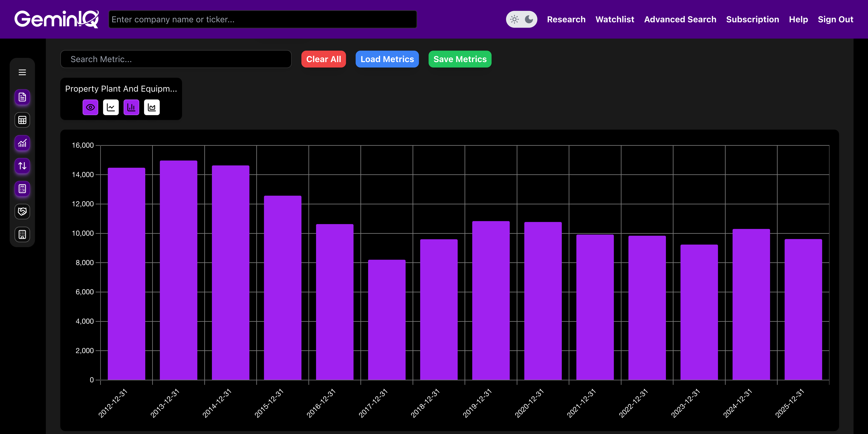Go to Advanced Search
This screenshot has width=868, height=434.
point(680,19)
